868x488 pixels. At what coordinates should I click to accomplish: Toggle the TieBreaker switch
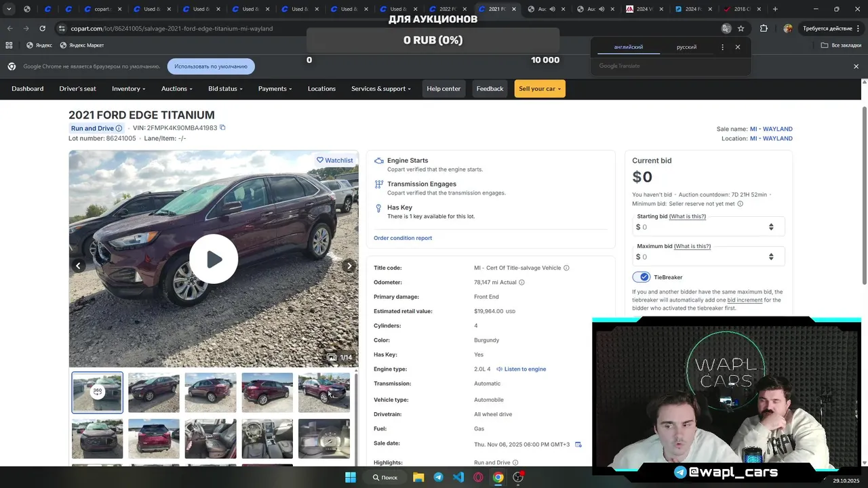pos(642,277)
